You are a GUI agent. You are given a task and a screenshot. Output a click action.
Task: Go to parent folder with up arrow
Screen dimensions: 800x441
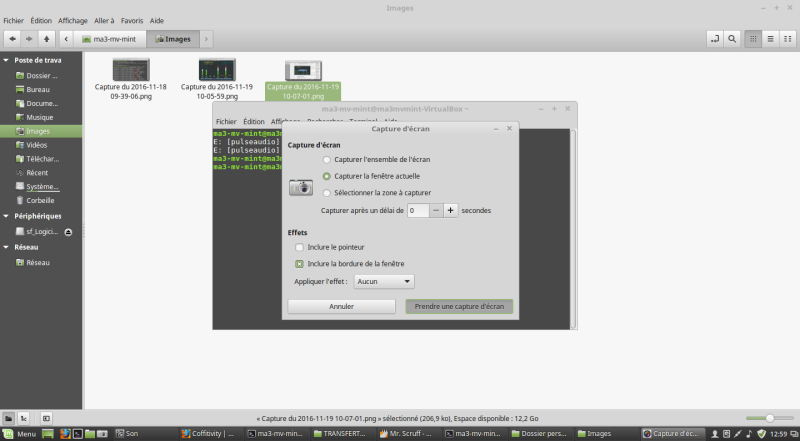[46, 39]
